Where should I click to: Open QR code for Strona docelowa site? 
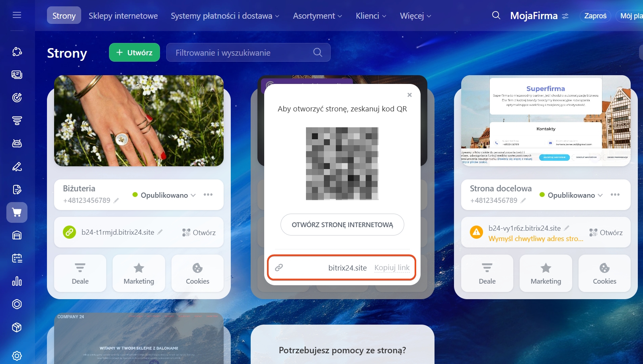pyautogui.click(x=606, y=232)
